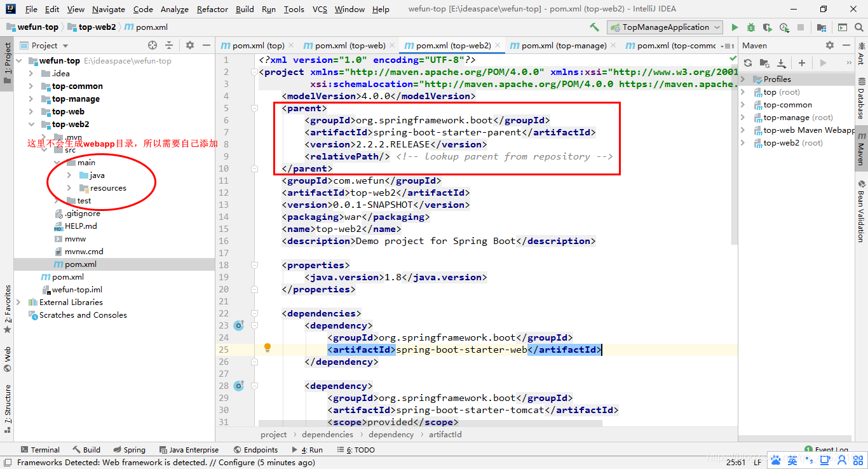Viewport: 868px width, 469px height.
Task: Open Database tool window stripe
Action: tap(861, 99)
